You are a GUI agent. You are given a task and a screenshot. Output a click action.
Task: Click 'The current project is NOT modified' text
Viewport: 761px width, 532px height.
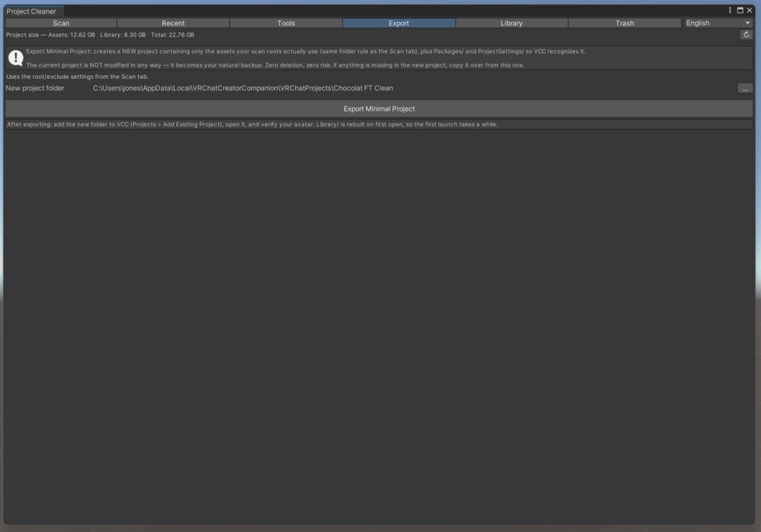[x=275, y=65]
